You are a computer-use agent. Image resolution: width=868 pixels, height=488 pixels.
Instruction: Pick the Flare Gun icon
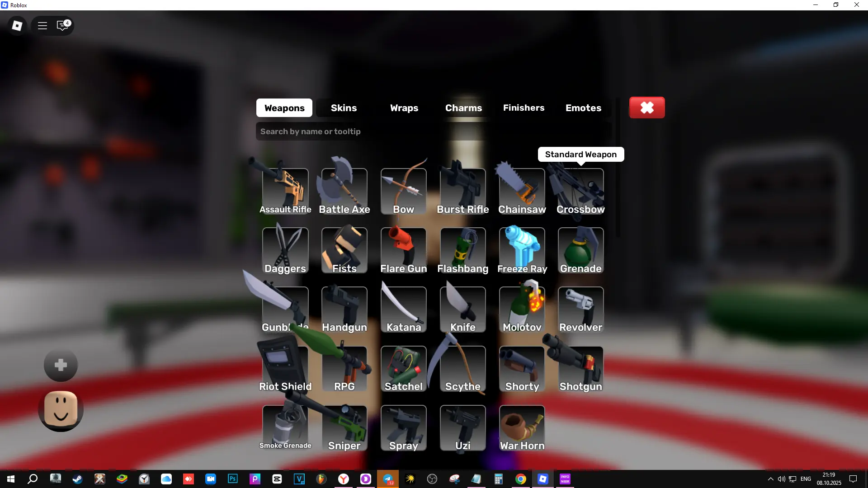coord(404,250)
